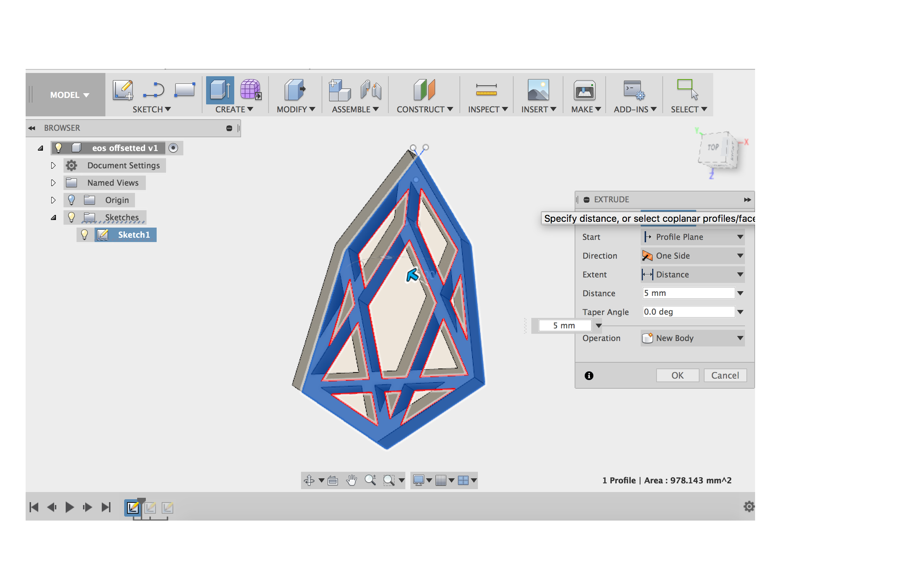Click the New Component assemble icon
Viewport: 924px width, 578px height.
pyautogui.click(x=339, y=90)
